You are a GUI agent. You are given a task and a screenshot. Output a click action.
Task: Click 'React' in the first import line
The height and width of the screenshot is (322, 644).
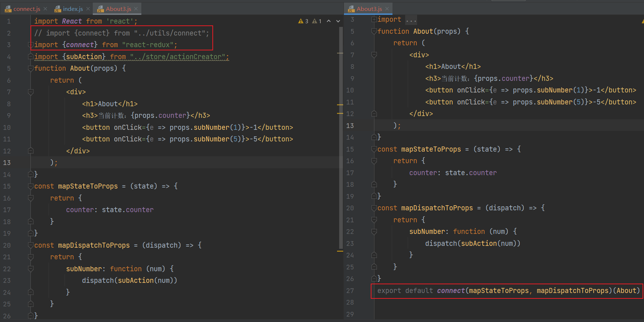click(72, 21)
